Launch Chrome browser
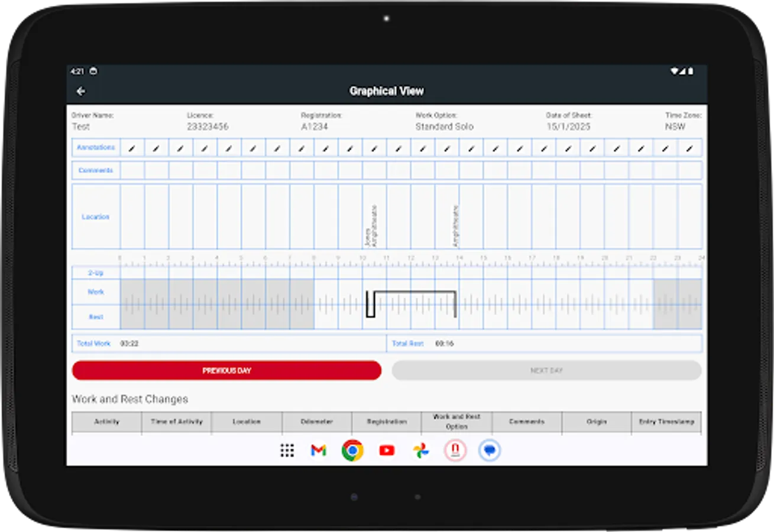 pyautogui.click(x=352, y=450)
